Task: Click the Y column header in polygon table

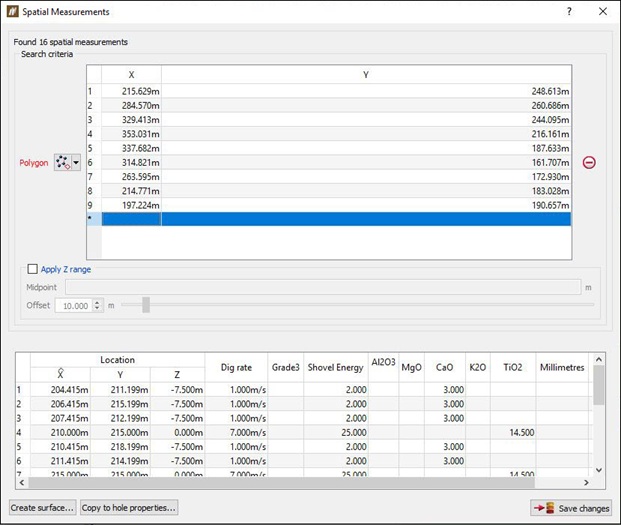Action: [x=366, y=74]
